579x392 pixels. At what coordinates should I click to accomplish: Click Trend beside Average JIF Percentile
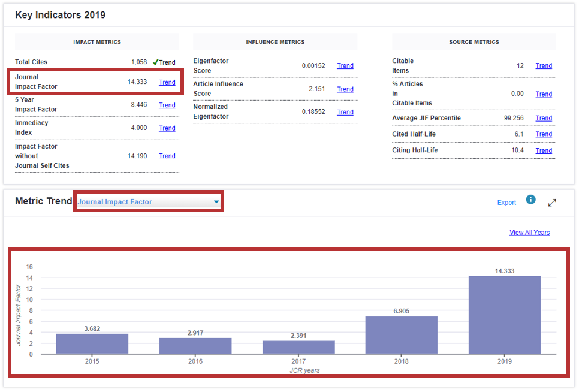544,118
